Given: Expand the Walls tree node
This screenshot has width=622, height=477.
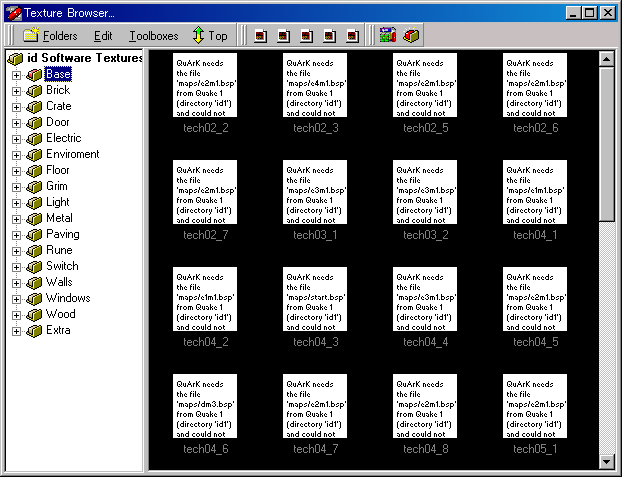Looking at the screenshot, I should pyautogui.click(x=16, y=283).
